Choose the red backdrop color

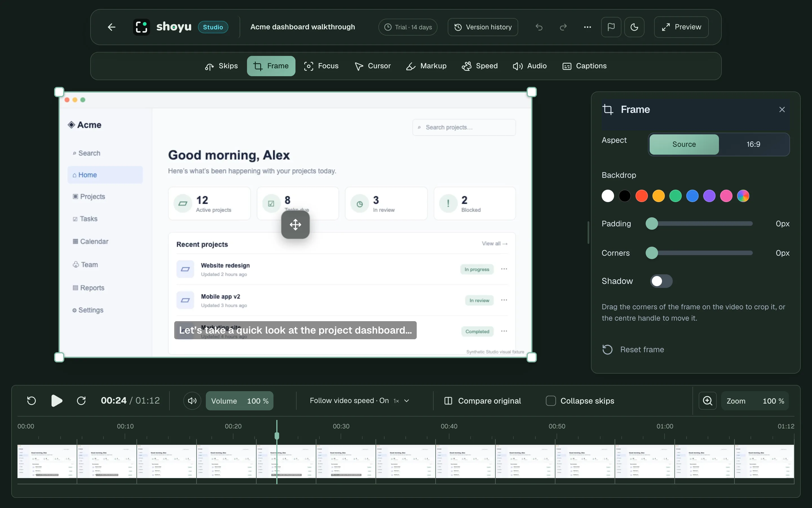(641, 196)
